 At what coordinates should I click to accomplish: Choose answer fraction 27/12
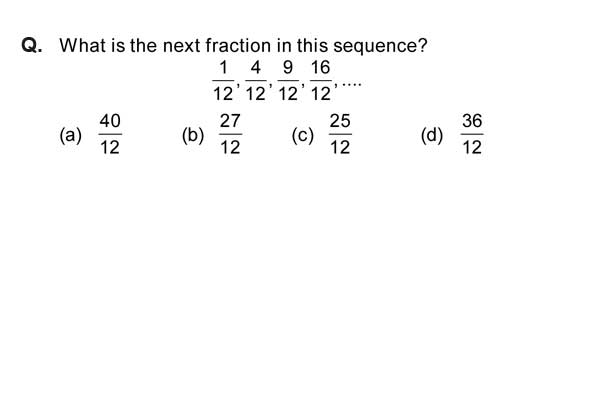pos(230,134)
